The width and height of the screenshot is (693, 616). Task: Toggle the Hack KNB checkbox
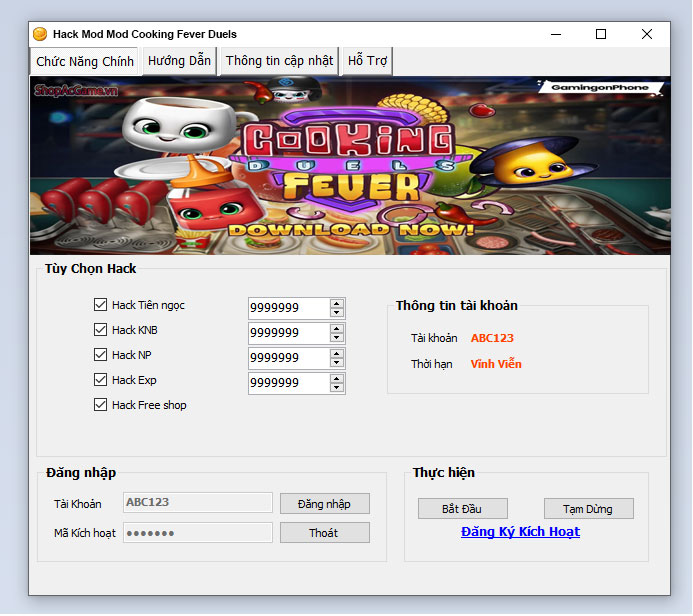tap(100, 330)
